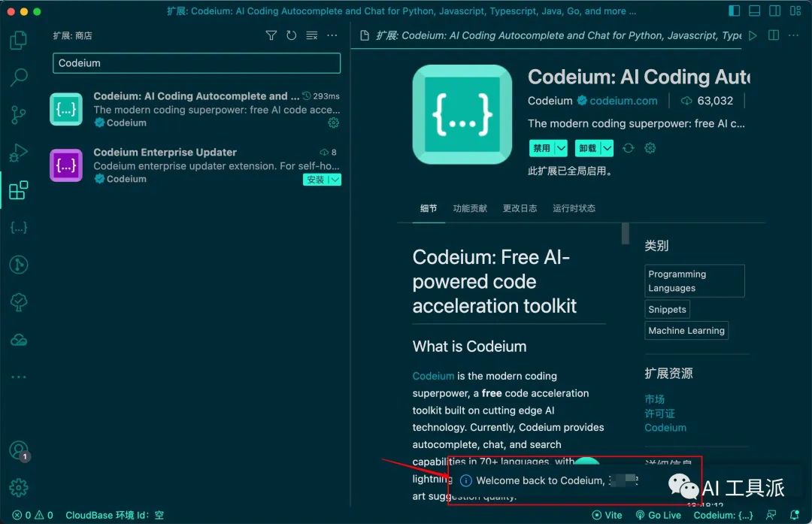Open manage gear for Codeium list item

(x=334, y=123)
